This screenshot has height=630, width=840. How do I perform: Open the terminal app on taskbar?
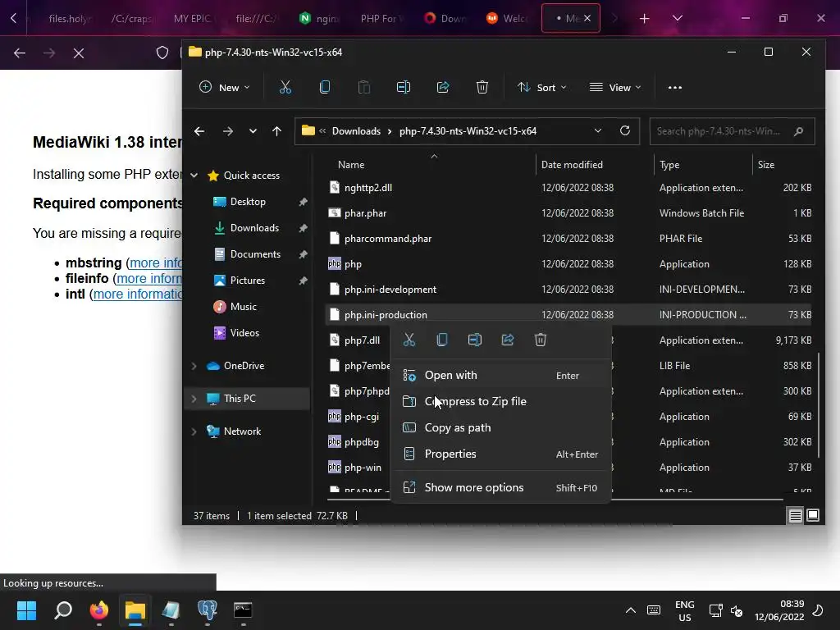coord(243,610)
